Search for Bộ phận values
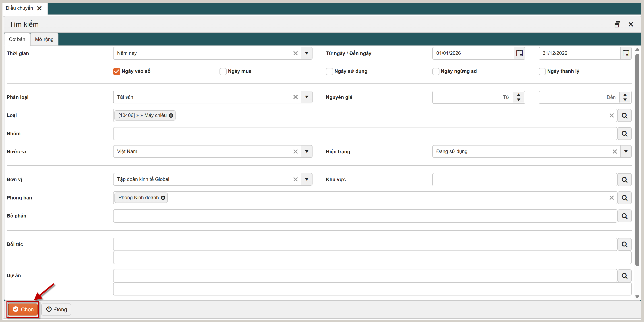This screenshot has height=322, width=644. pyautogui.click(x=625, y=216)
